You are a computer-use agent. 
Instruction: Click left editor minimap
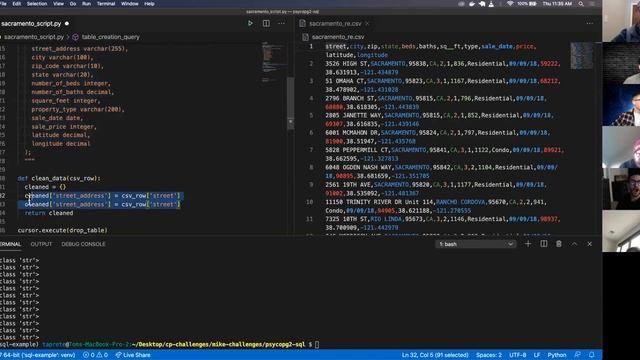[273, 61]
